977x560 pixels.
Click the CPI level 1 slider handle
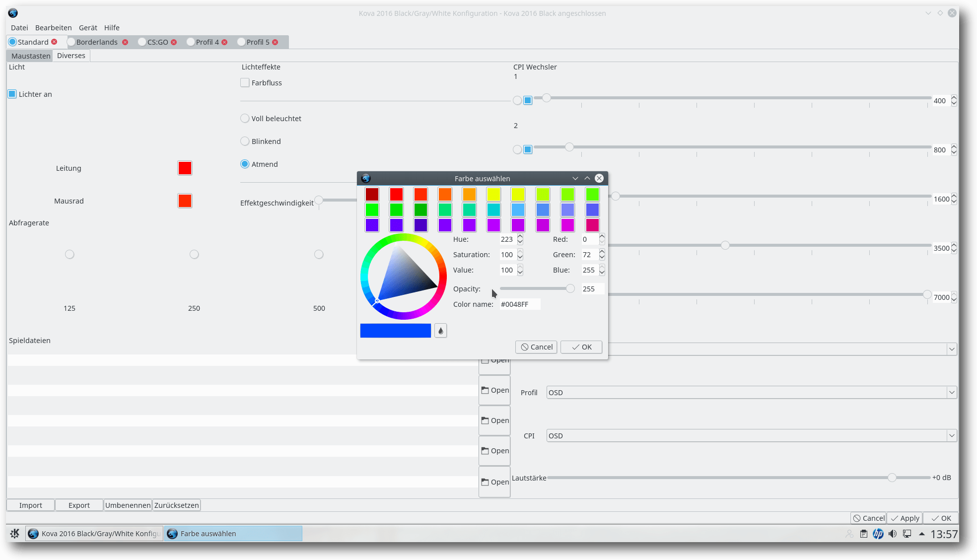[x=546, y=98]
